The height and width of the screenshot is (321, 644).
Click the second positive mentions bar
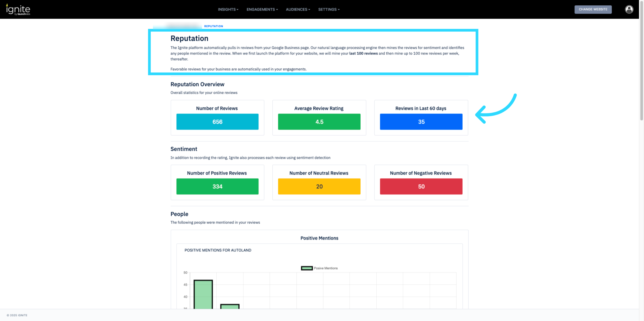(230, 306)
